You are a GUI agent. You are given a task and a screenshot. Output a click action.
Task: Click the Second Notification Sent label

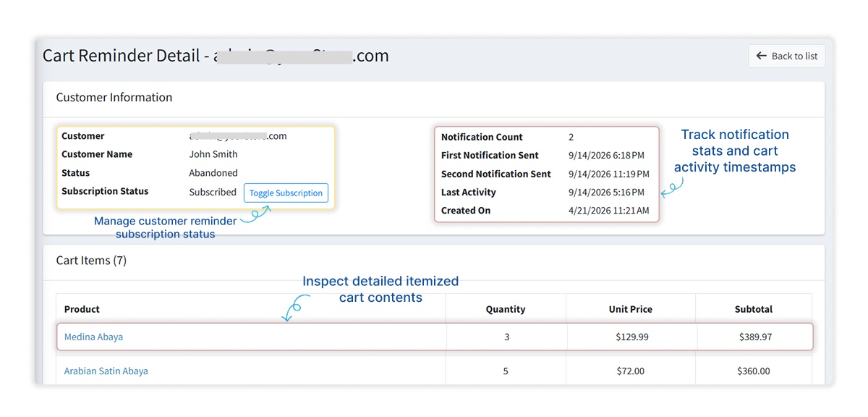(496, 174)
